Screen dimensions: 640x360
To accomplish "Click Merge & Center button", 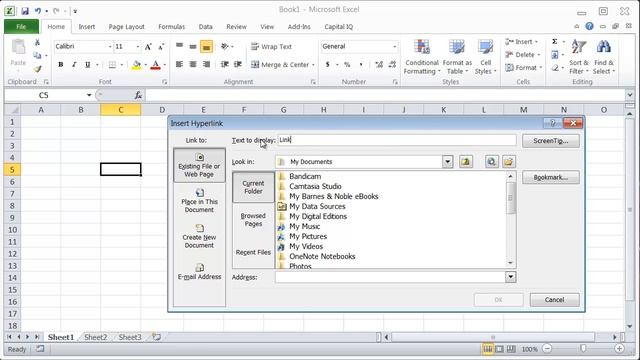I will tap(283, 64).
